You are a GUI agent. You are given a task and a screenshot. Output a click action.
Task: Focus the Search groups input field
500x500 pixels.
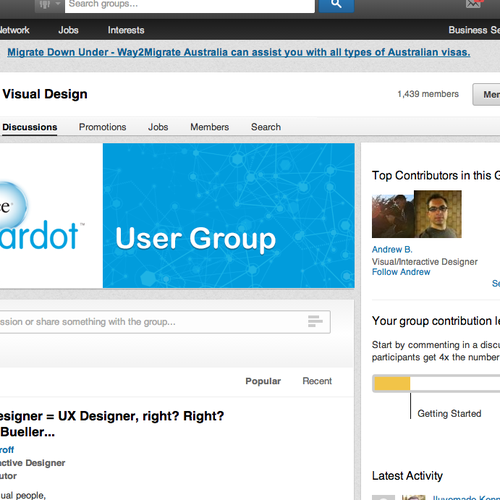click(190, 5)
